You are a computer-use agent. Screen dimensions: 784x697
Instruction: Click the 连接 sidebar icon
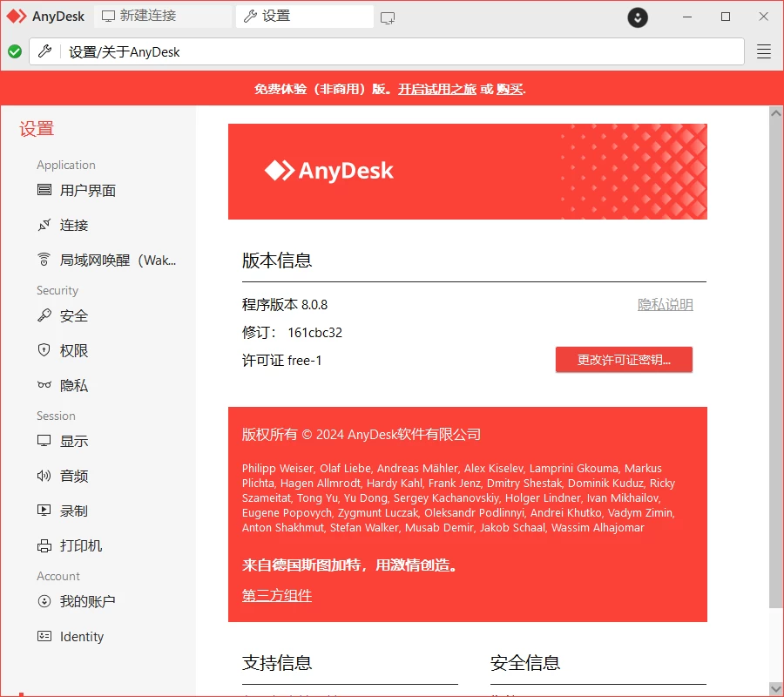tap(44, 225)
